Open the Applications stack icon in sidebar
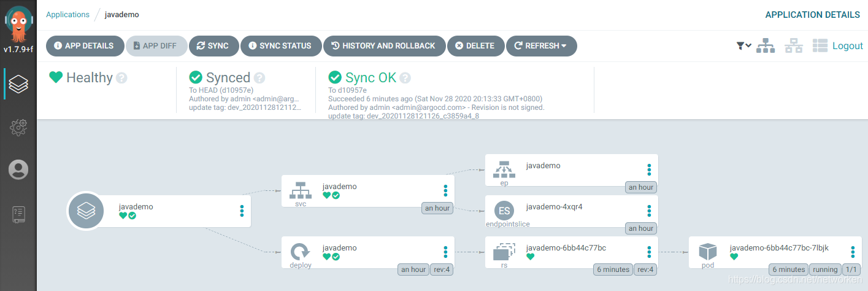 point(18,83)
